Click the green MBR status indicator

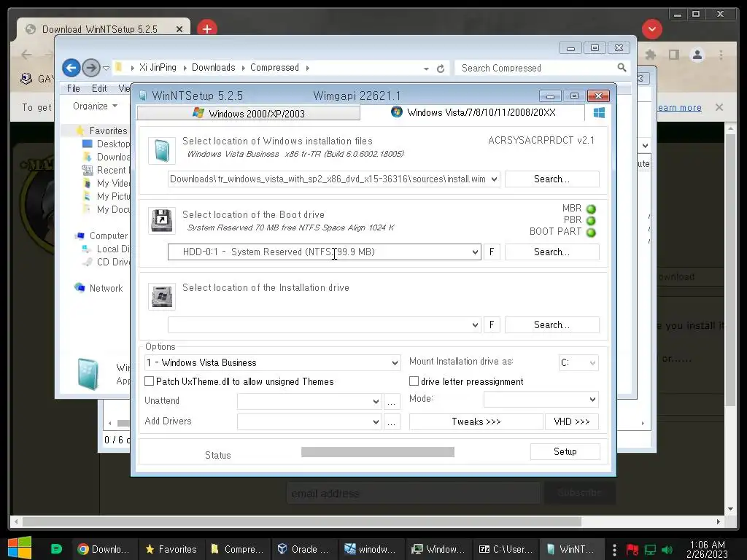[x=591, y=209]
